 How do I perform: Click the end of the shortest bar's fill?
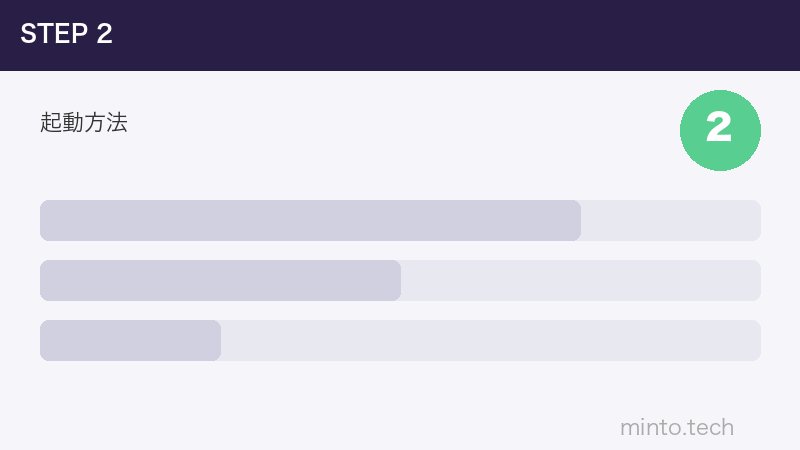(x=217, y=340)
